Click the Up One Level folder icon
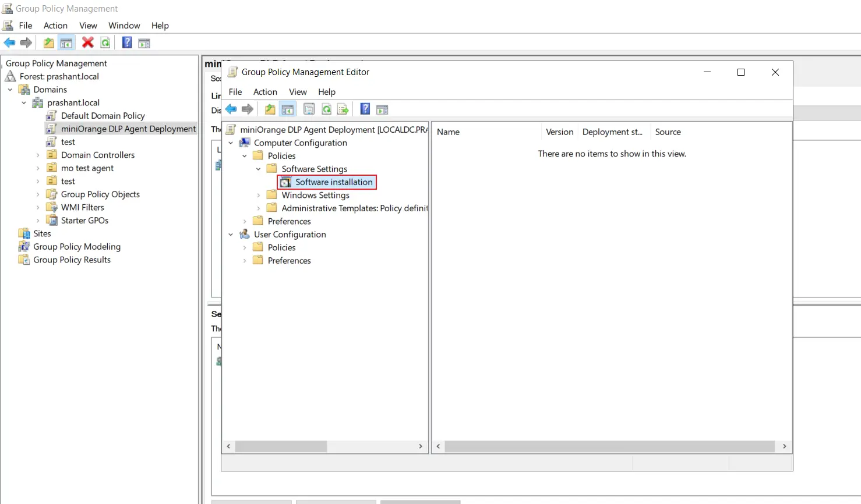Image resolution: width=861 pixels, height=504 pixels. pos(270,109)
